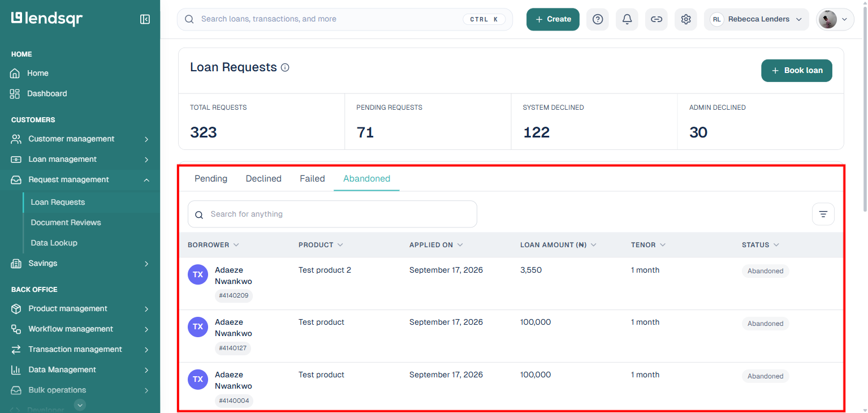Viewport: 868px width, 413px height.
Task: Focus the global search loans field
Action: coord(345,19)
